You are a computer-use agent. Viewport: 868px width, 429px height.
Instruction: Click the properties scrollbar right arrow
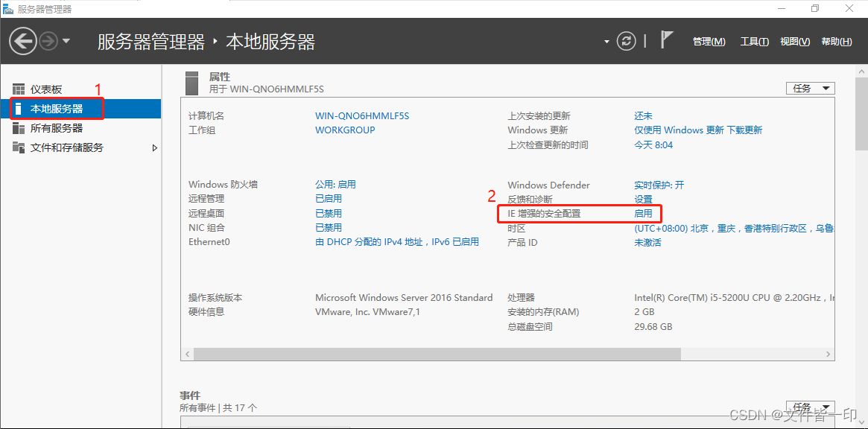click(x=829, y=354)
